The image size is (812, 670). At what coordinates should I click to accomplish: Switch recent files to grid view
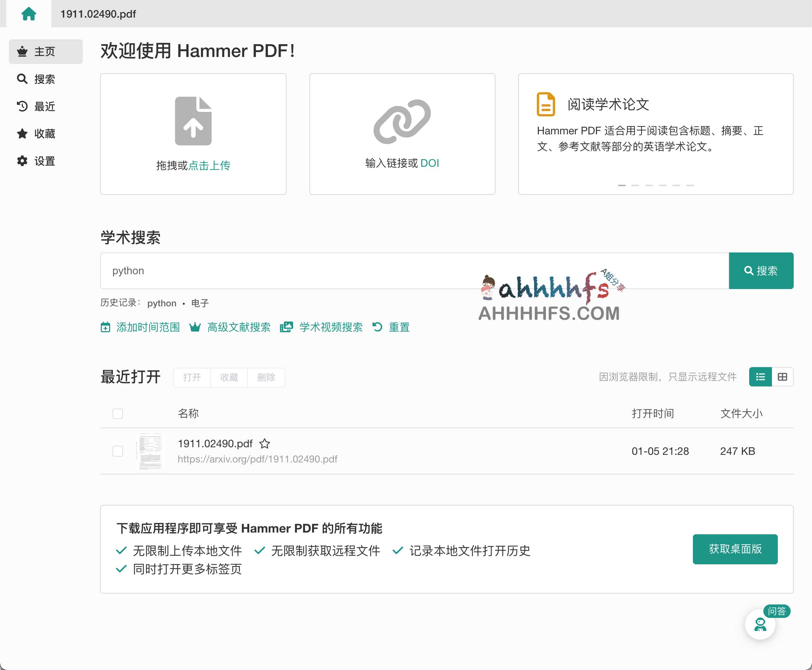tap(783, 377)
